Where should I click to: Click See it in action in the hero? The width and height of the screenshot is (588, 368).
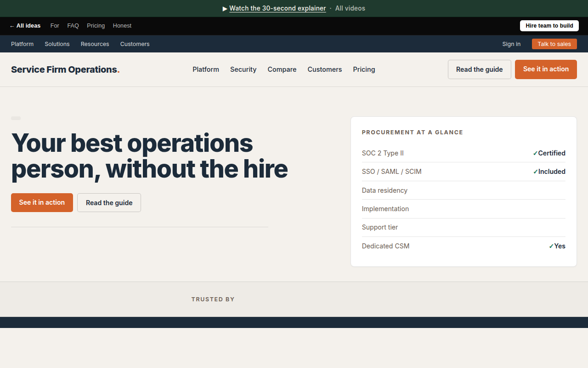tap(42, 202)
